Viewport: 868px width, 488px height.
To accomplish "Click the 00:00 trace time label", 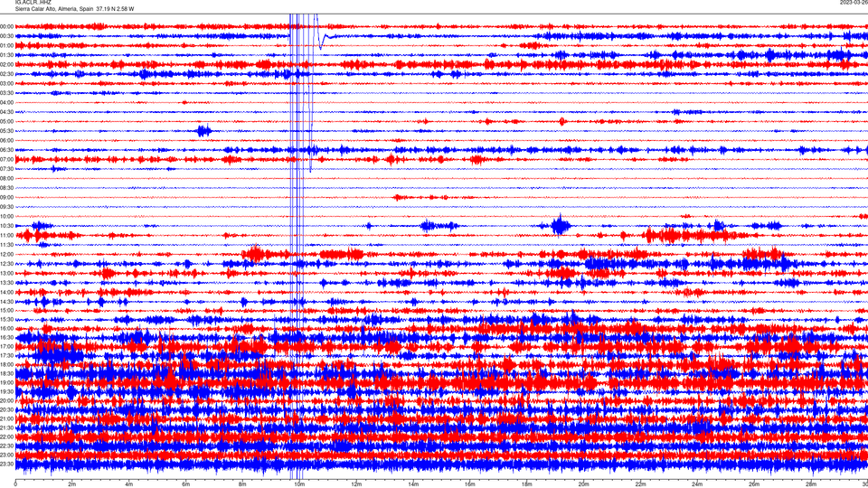I will [x=6, y=26].
